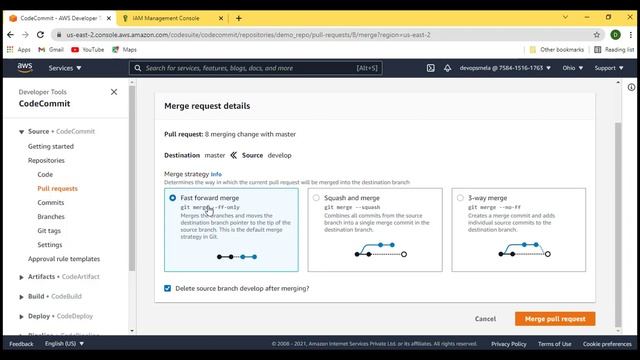Click the 3-way merge diagram
Viewport: 640px width, 360px height.
click(x=524, y=250)
